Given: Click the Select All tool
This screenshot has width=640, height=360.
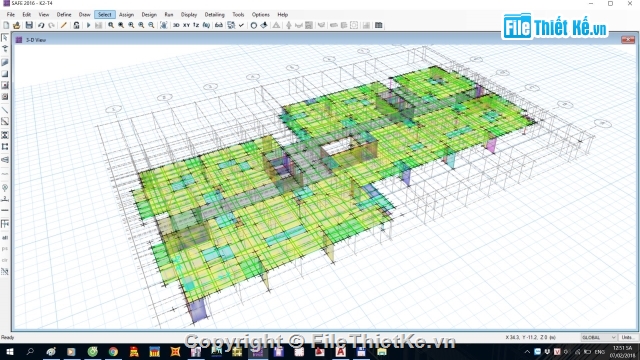Looking at the screenshot, I should 5,238.
